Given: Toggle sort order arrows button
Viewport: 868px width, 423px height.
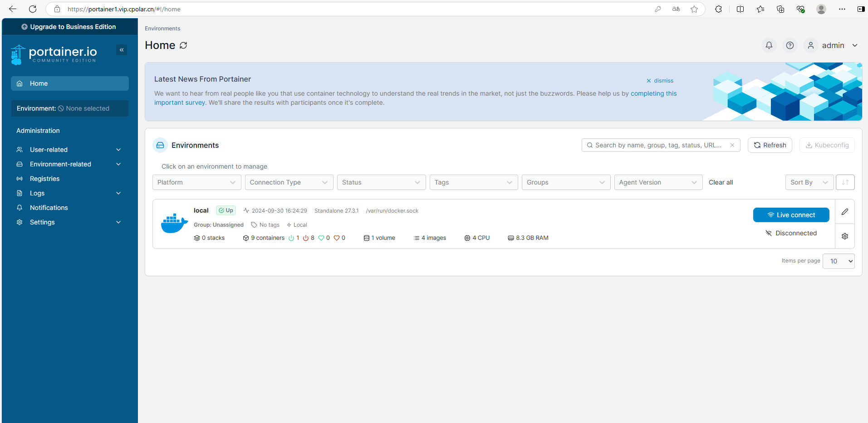Looking at the screenshot, I should (845, 182).
